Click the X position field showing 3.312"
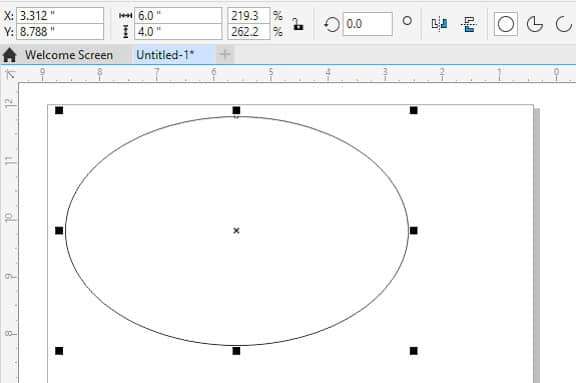The height and width of the screenshot is (383, 576). pos(60,15)
